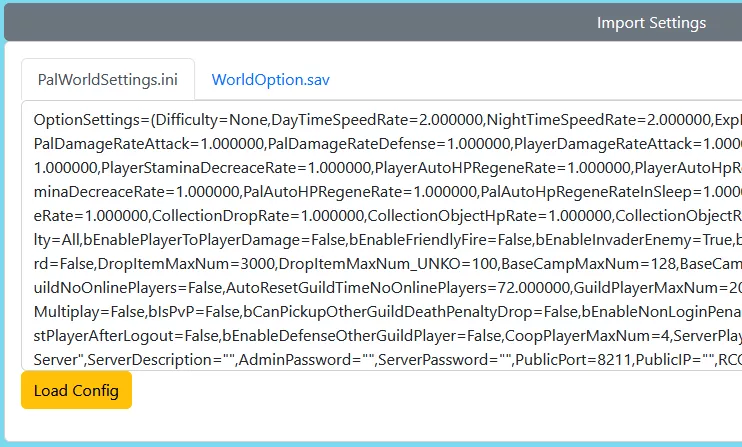Click the PalAutoHPRegeneRate=1.000000 entry
Viewport: 742px width, 447px height.
pyautogui.click(x=359, y=192)
